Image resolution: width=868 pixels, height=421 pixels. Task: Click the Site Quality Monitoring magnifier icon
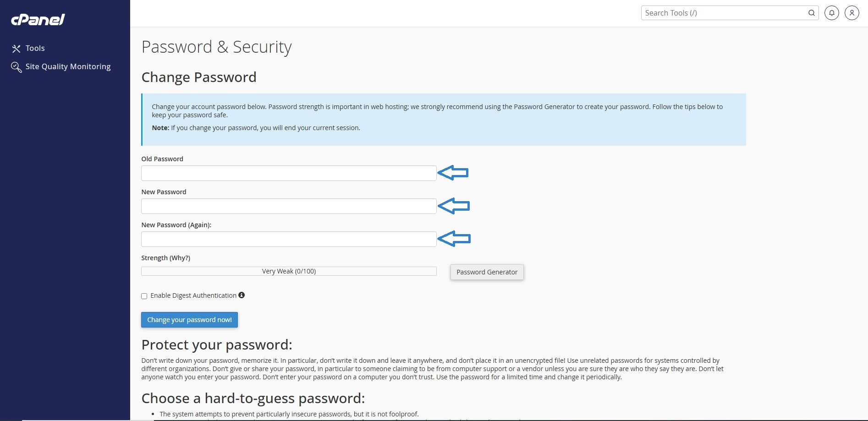(16, 67)
